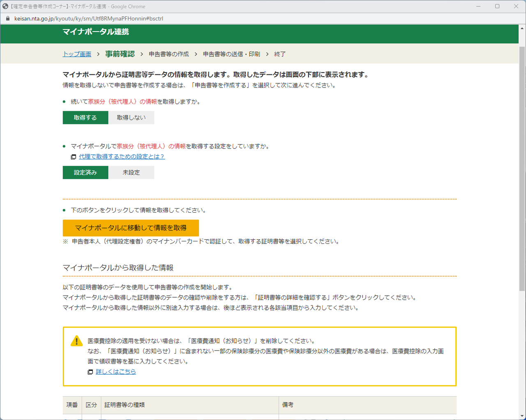The image size is (526, 420).
Task: Minimize the Chrome window
Action: click(478, 6)
